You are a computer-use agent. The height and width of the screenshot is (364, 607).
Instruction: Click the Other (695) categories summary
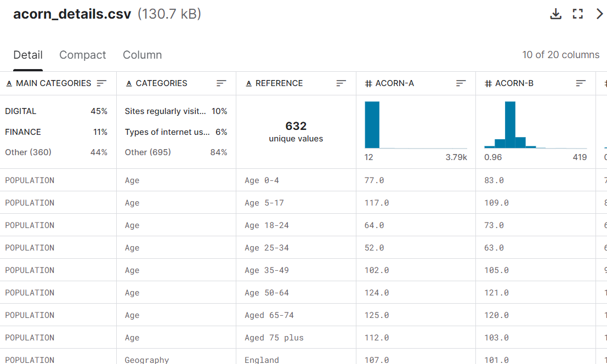pyautogui.click(x=175, y=152)
